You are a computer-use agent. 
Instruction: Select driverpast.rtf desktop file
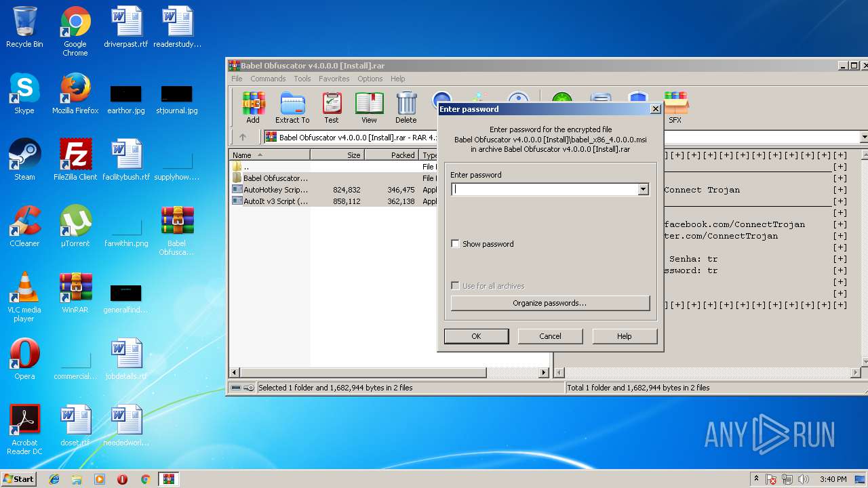(x=126, y=27)
